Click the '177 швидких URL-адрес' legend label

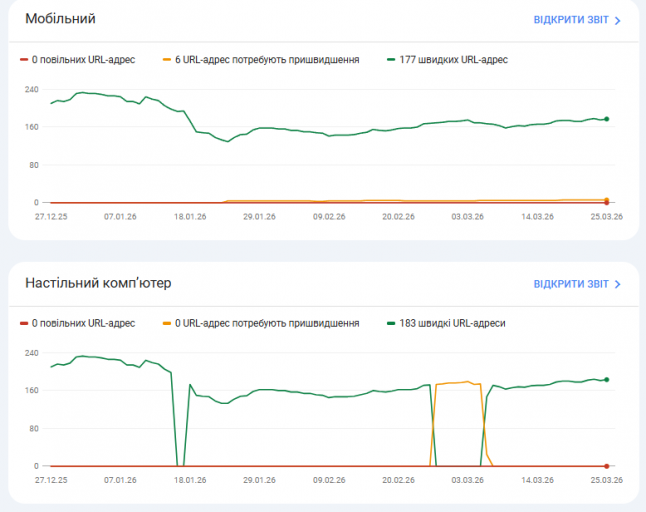click(453, 60)
